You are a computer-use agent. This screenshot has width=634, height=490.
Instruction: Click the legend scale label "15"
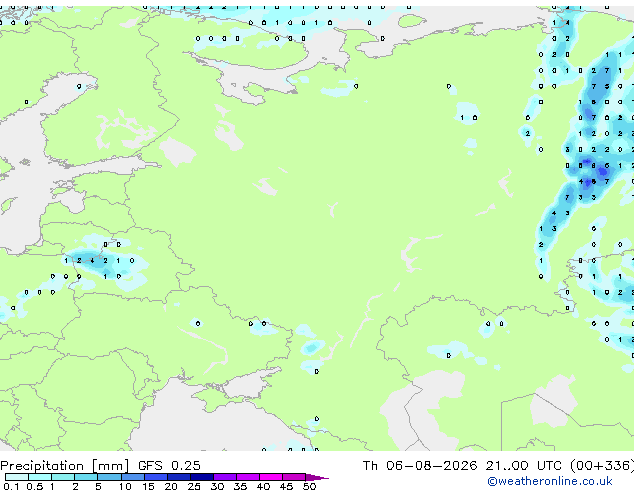pos(148,486)
